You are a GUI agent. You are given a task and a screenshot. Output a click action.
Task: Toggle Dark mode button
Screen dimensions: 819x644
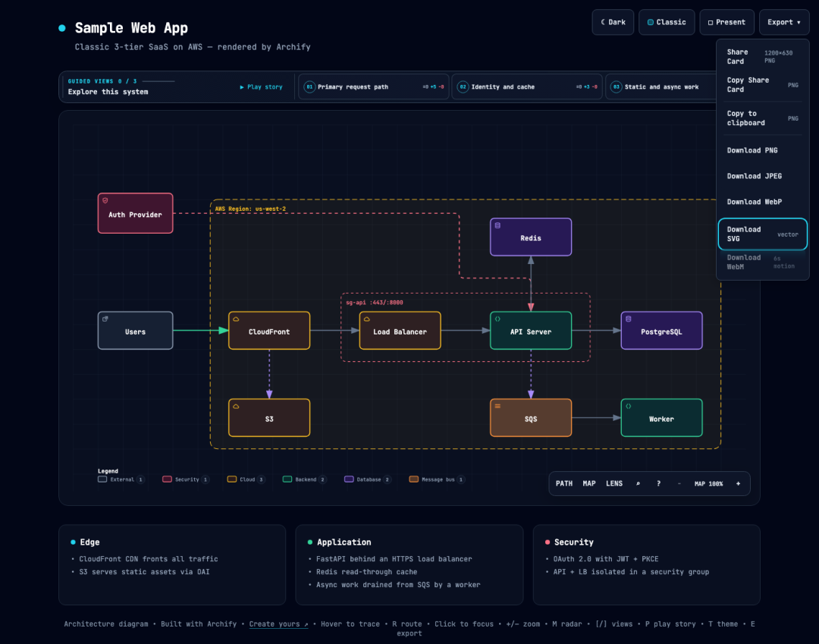coord(613,22)
